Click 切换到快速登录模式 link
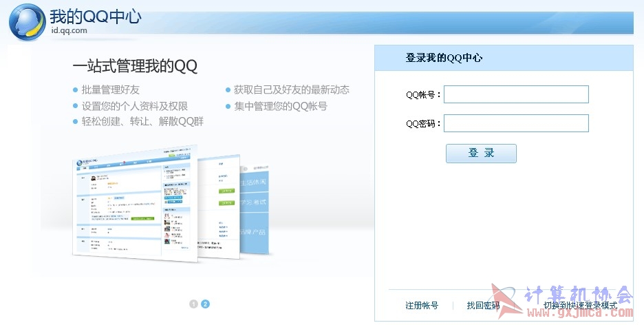The image size is (644, 325). [x=580, y=305]
